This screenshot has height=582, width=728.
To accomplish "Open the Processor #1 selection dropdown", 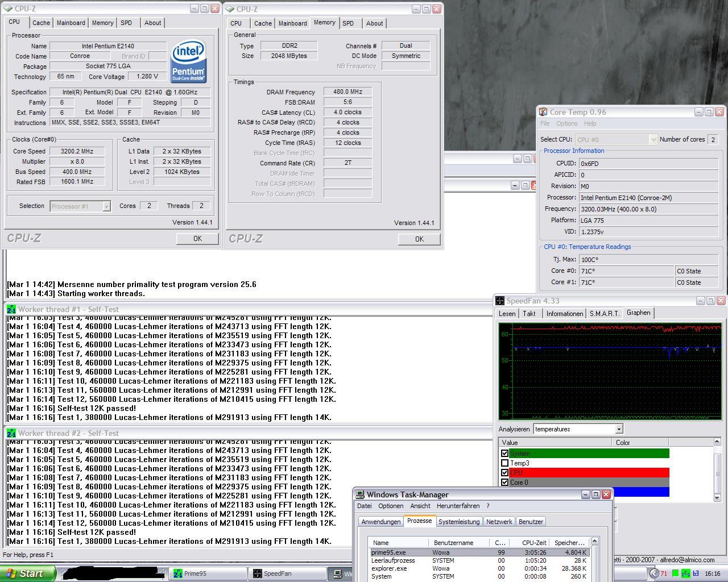I will pos(106,206).
